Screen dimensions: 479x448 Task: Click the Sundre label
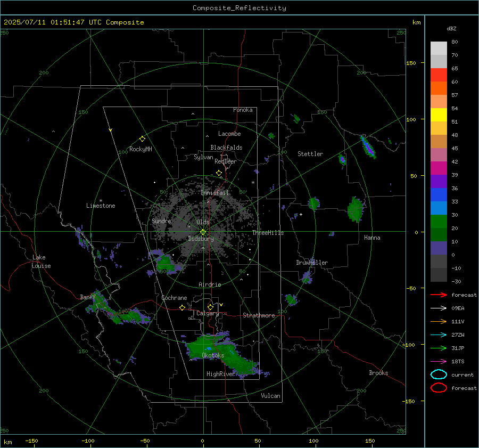[x=161, y=221]
